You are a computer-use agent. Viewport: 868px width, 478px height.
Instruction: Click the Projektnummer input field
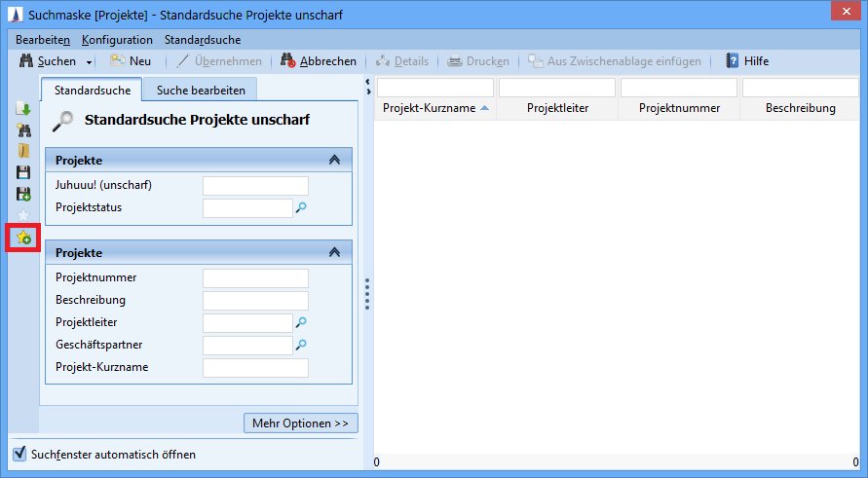255,278
